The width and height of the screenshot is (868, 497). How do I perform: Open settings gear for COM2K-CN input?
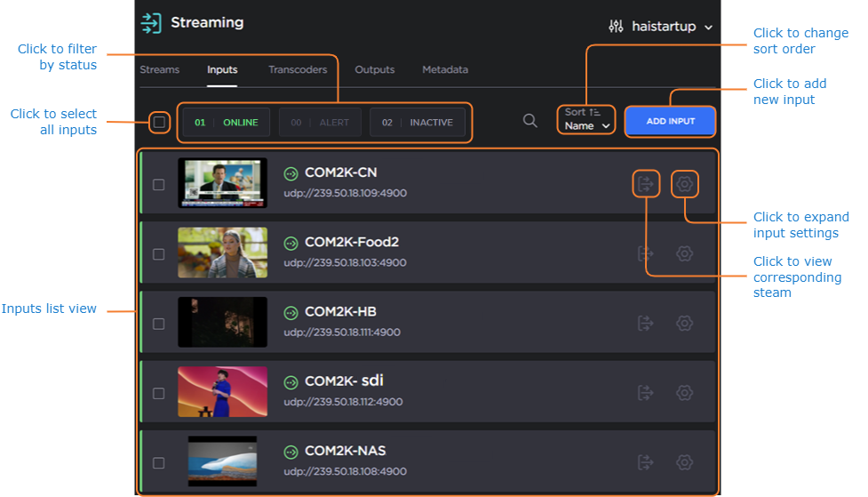684,184
